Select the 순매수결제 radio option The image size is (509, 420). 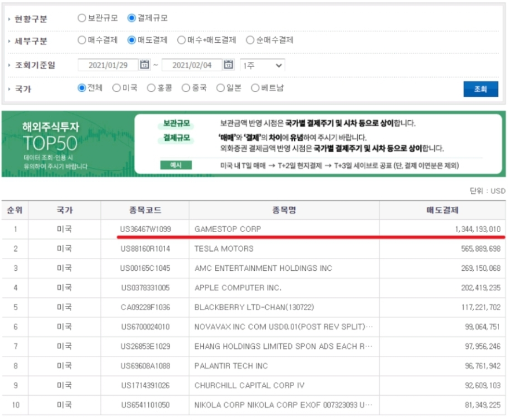coord(250,40)
